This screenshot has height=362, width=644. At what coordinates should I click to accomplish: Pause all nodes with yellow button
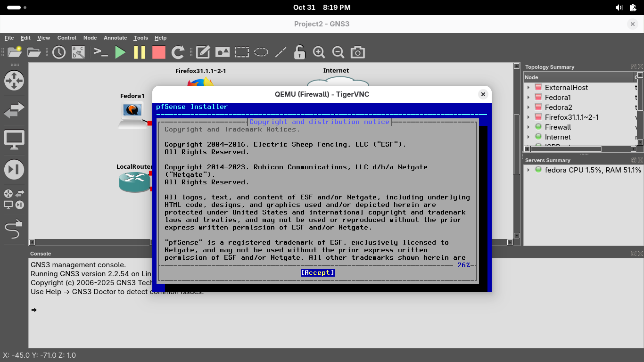140,52
